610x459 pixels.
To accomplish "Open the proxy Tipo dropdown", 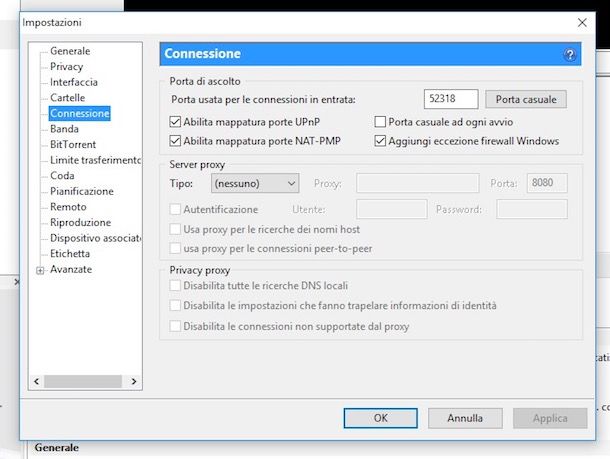I will [255, 183].
